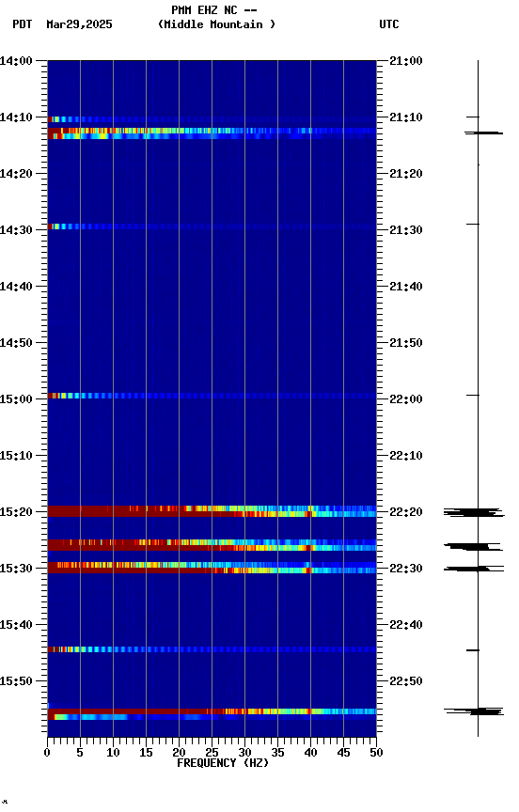519x812 pixels.
Task: Click the 14:50 PDT time label
Action: point(16,343)
